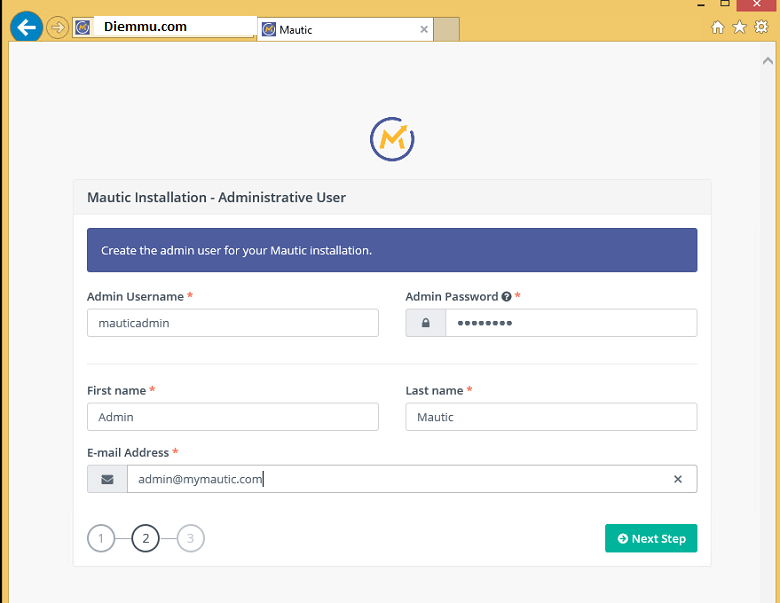Click the 'First name' label
This screenshot has height=603, width=780.
point(116,391)
